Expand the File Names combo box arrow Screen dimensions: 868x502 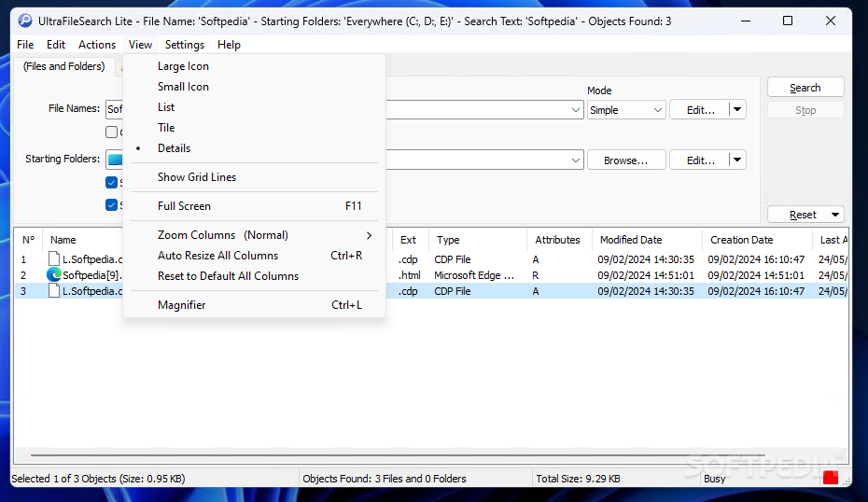point(575,109)
